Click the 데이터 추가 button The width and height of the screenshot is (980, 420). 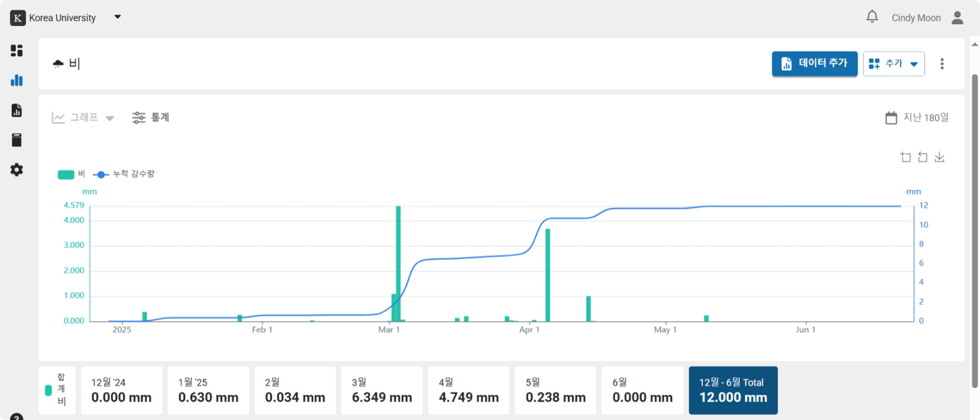point(814,64)
